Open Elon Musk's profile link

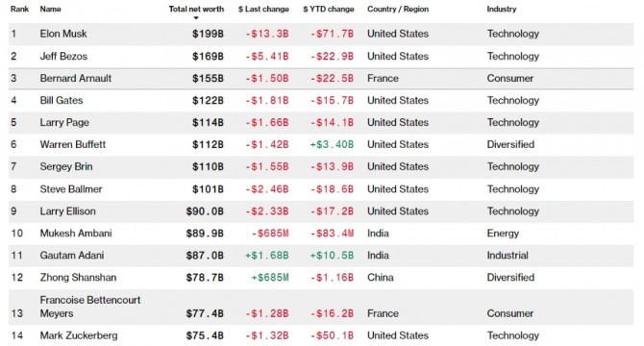tap(63, 34)
